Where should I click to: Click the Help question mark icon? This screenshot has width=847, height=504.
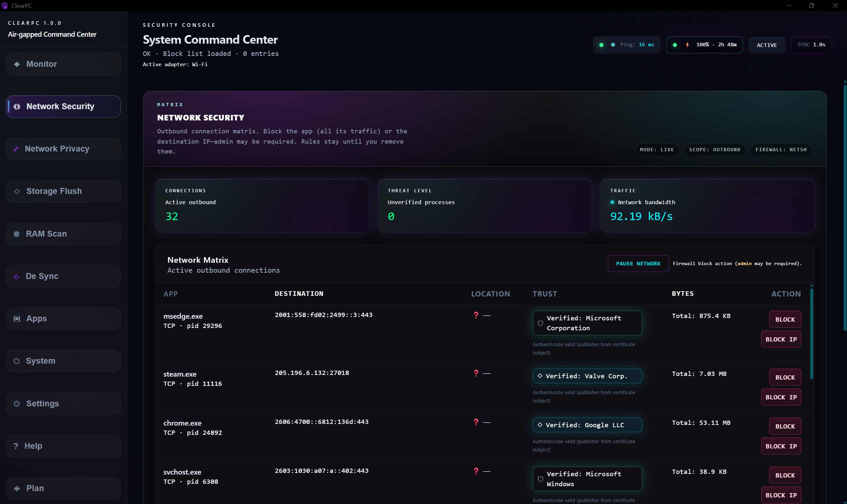[x=16, y=446]
